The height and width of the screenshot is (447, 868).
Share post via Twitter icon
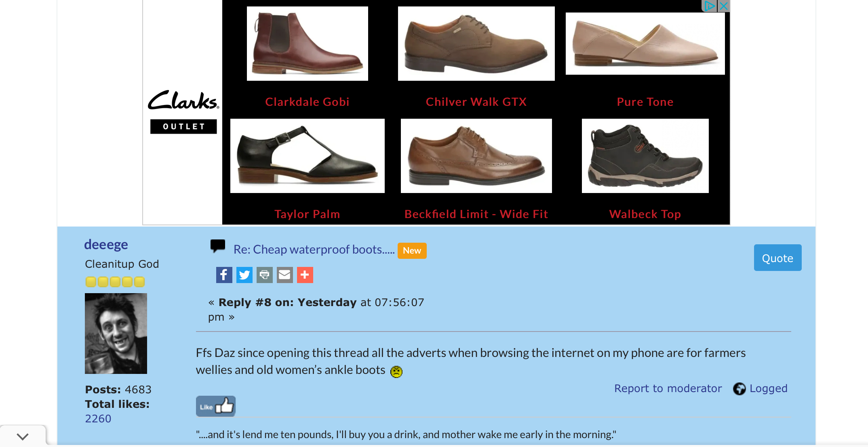(x=244, y=275)
